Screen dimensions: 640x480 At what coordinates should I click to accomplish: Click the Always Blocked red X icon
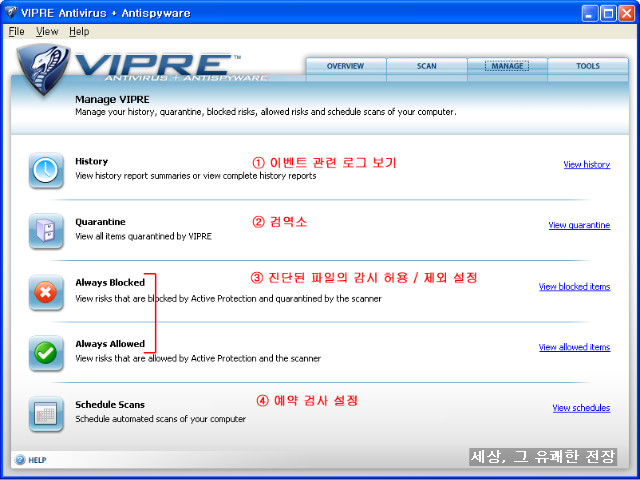click(46, 292)
